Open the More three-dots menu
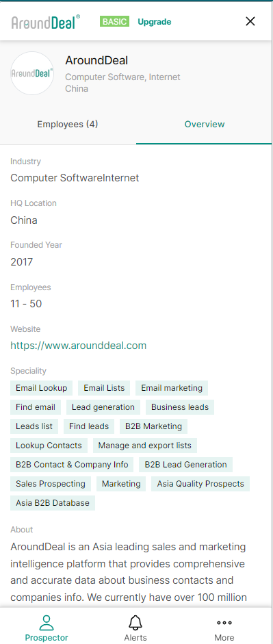 [224, 623]
